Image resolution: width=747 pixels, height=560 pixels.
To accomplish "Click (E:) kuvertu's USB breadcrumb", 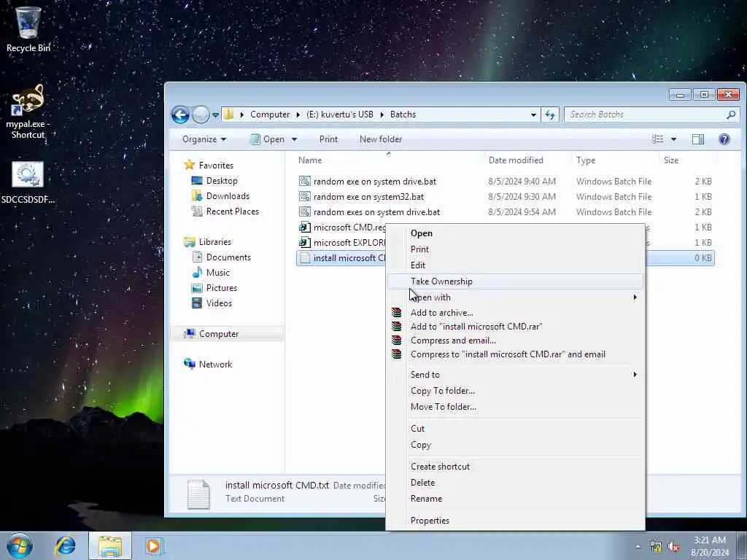I will click(340, 114).
